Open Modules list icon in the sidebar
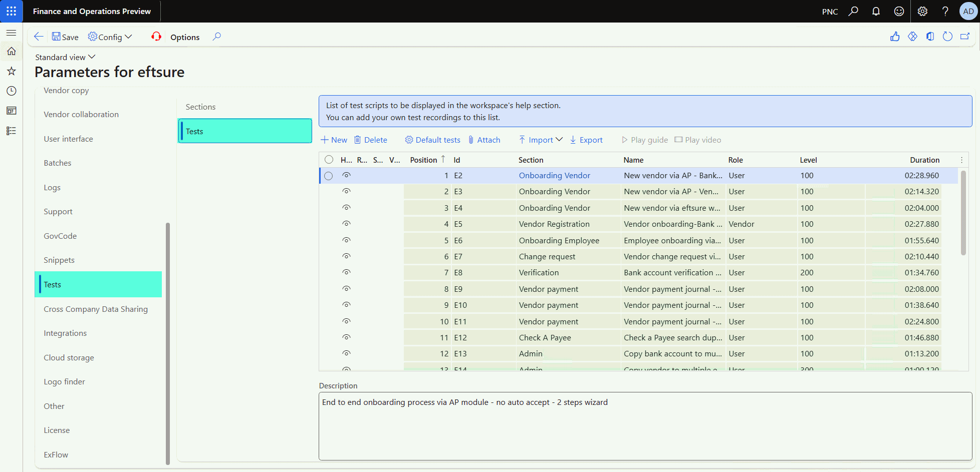 pos(11,131)
